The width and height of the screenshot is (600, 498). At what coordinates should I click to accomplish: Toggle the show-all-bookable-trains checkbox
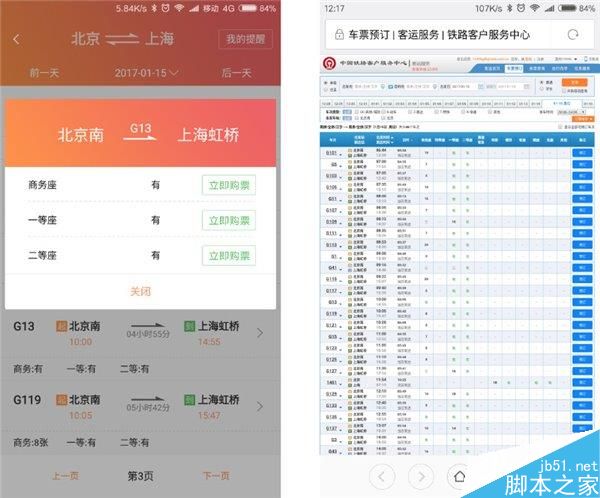coord(560,127)
